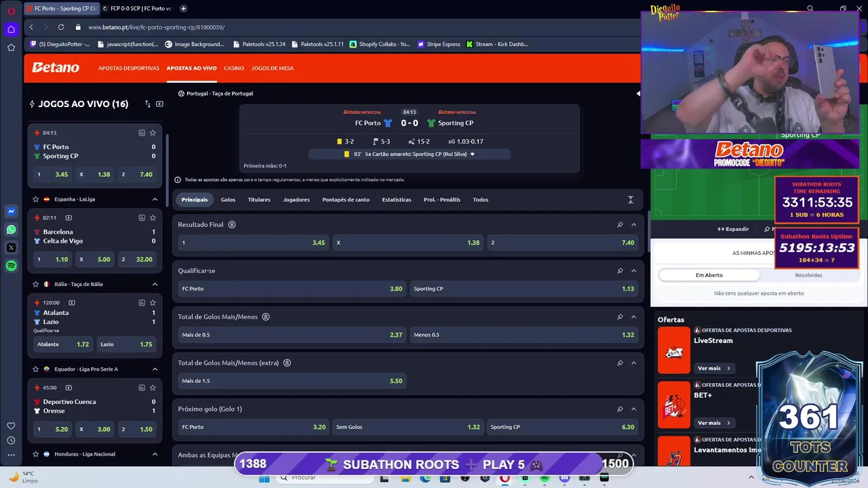This screenshot has height=488, width=868.
Task: Open Casino menu item
Action: [234, 68]
